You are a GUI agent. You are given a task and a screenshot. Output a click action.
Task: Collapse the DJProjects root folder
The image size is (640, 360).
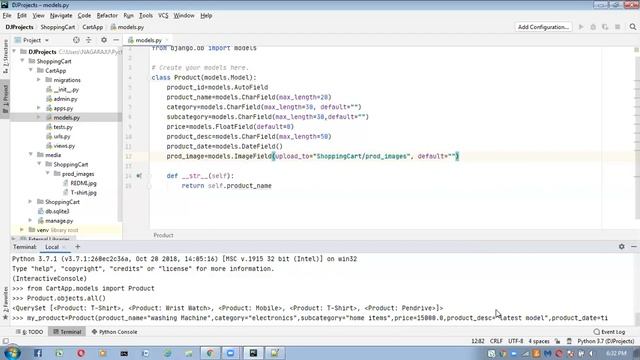[x=14, y=51]
